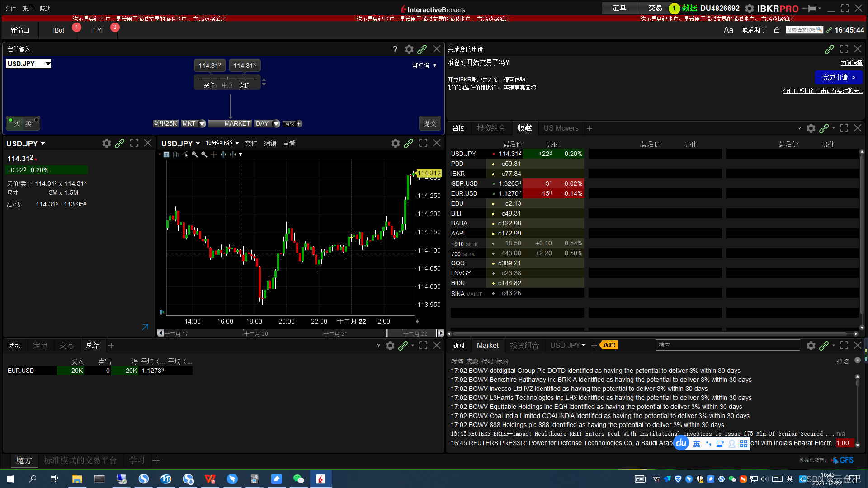
Task: Open the FYI notifications button
Action: click(x=98, y=30)
